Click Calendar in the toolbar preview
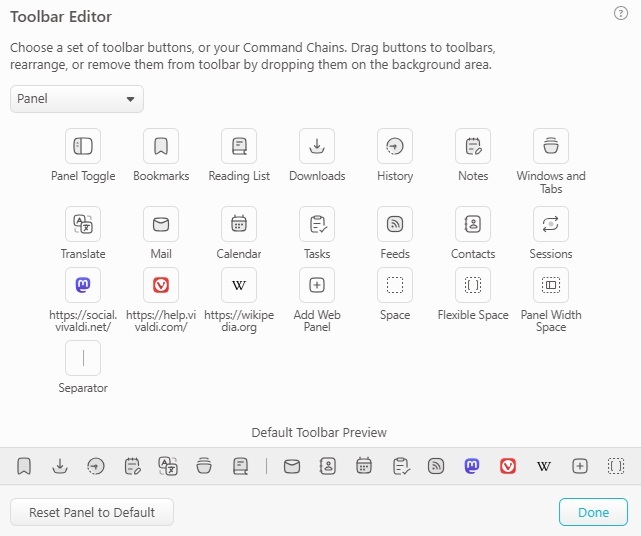The height and width of the screenshot is (536, 641). pos(364,466)
